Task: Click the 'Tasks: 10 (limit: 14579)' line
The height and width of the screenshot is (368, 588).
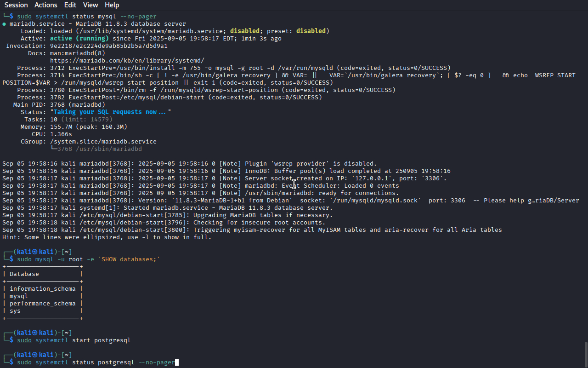Action: [68, 120]
